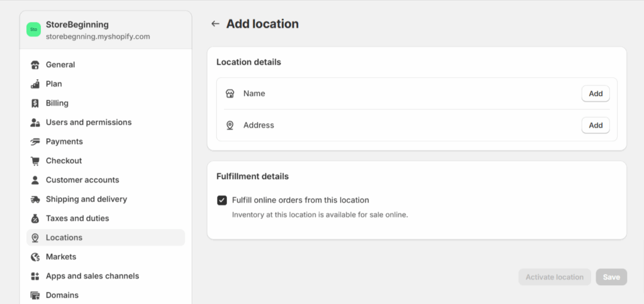Select Locations in the settings sidebar
This screenshot has width=644, height=304.
[64, 237]
